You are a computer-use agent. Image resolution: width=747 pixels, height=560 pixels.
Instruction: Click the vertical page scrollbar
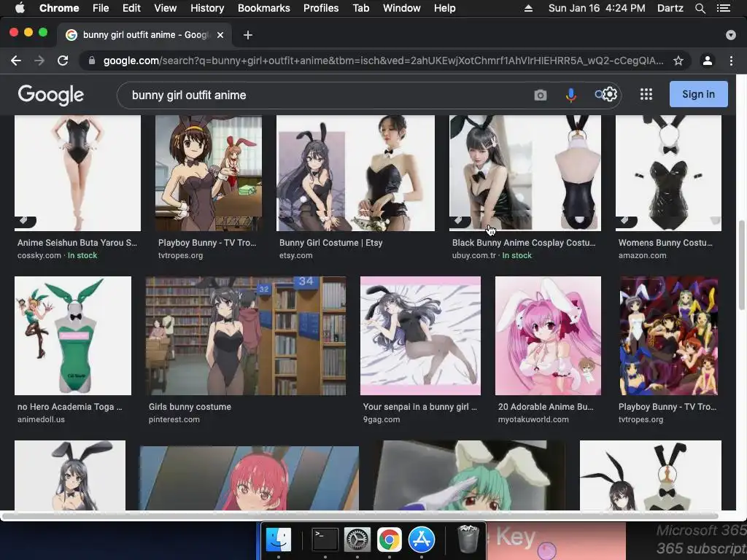click(x=741, y=264)
